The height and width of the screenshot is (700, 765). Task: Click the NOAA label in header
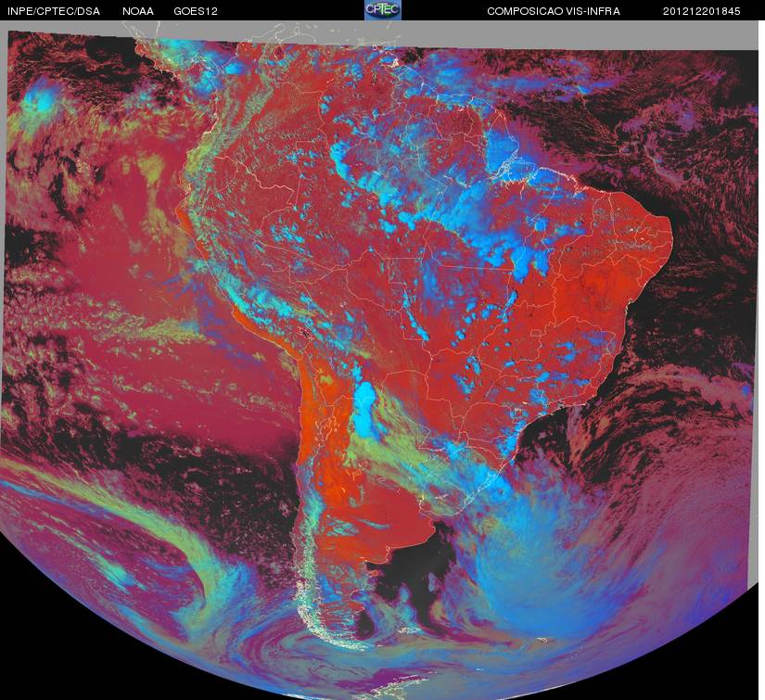(138, 11)
